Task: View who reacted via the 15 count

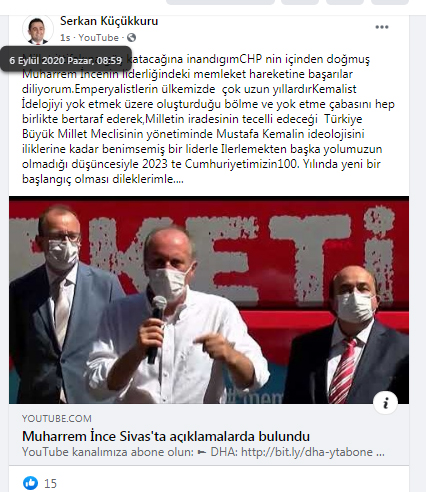Action: tap(50, 483)
